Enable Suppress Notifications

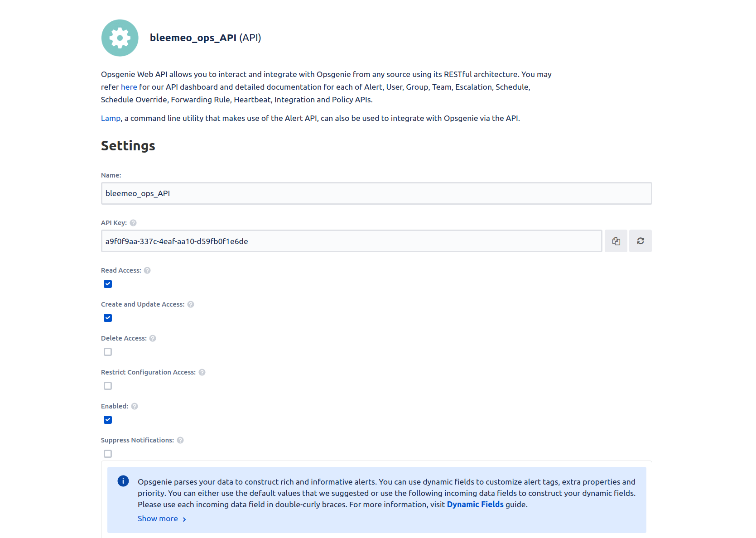tap(107, 453)
